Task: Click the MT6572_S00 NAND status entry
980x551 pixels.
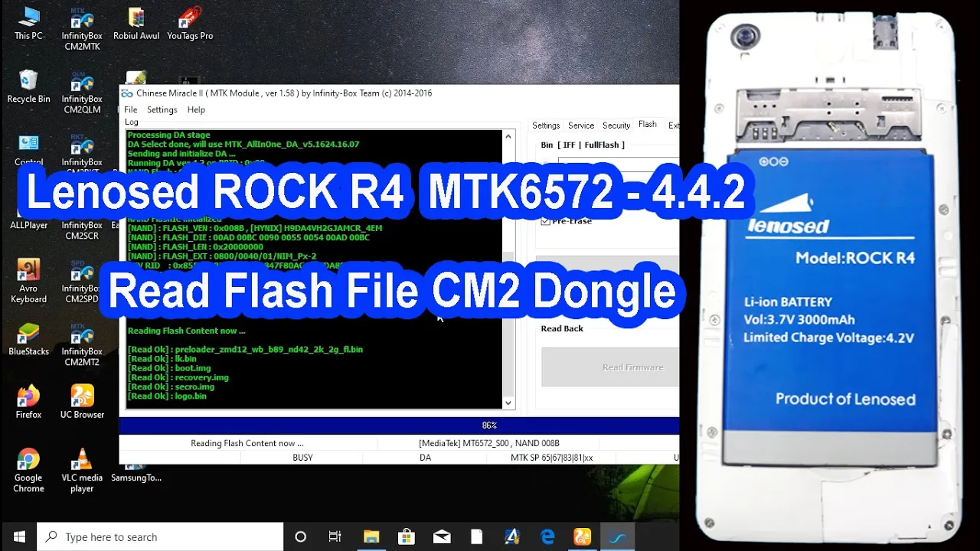Action: tap(489, 443)
